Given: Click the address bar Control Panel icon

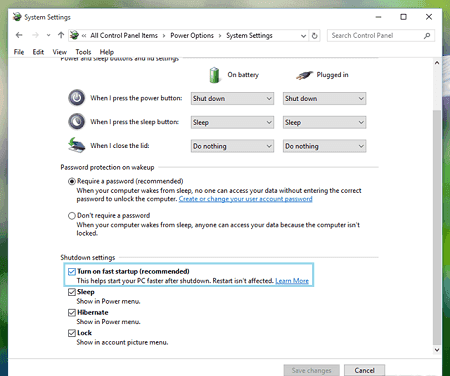Looking at the screenshot, I should coord(74,35).
